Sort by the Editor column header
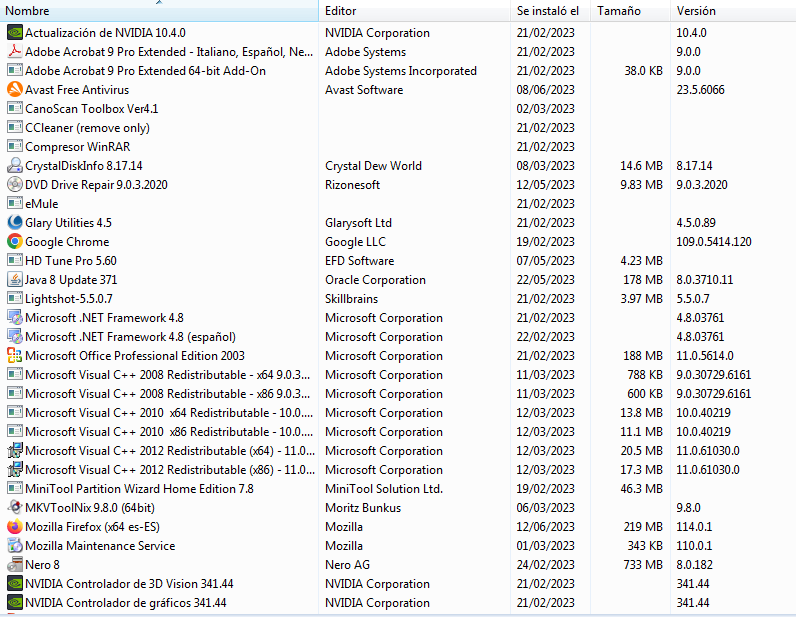The height and width of the screenshot is (617, 796). tap(414, 11)
